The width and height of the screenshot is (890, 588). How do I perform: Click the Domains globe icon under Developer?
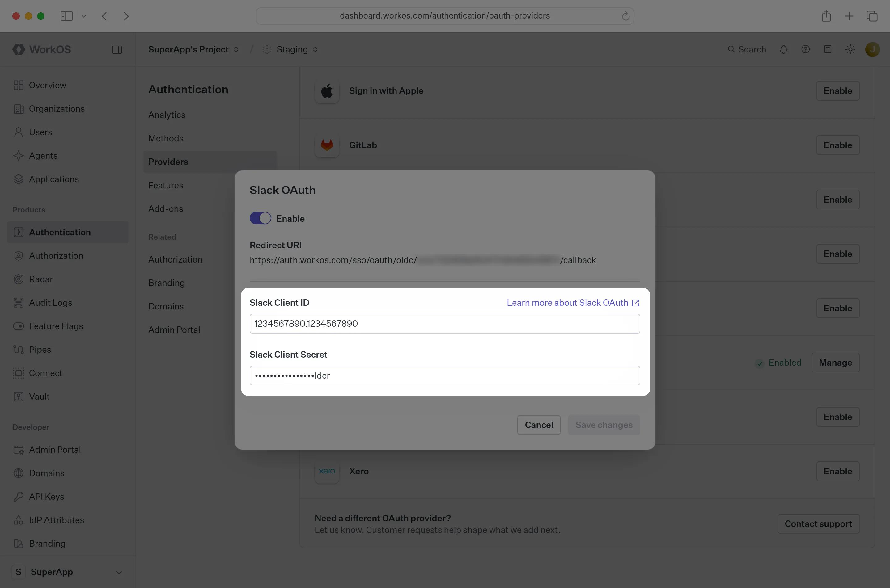[x=18, y=473]
